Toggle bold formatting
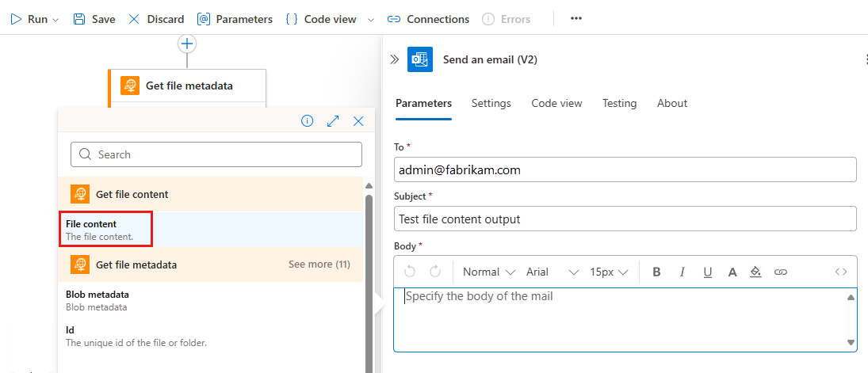868x373 pixels. (x=656, y=272)
